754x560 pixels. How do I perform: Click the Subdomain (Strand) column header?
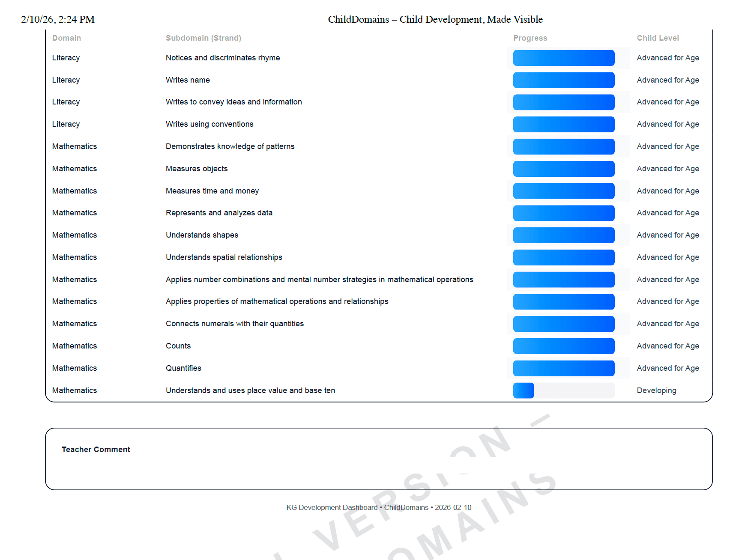pos(203,38)
